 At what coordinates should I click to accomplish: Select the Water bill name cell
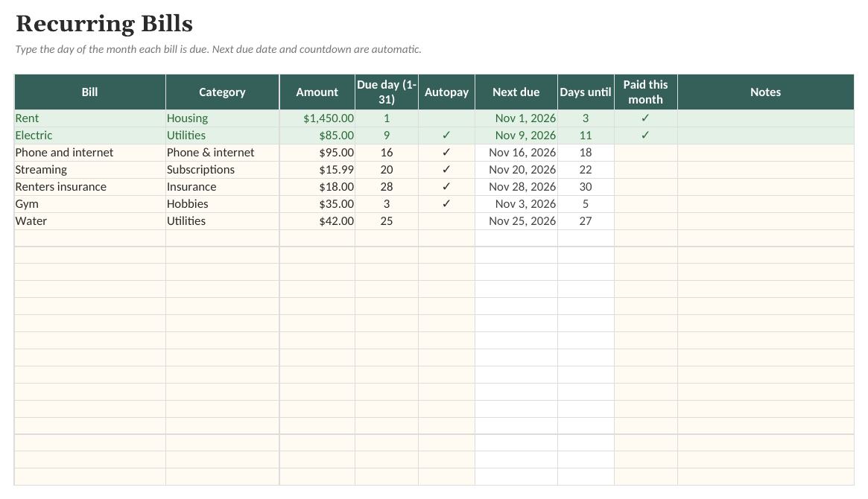coord(89,221)
